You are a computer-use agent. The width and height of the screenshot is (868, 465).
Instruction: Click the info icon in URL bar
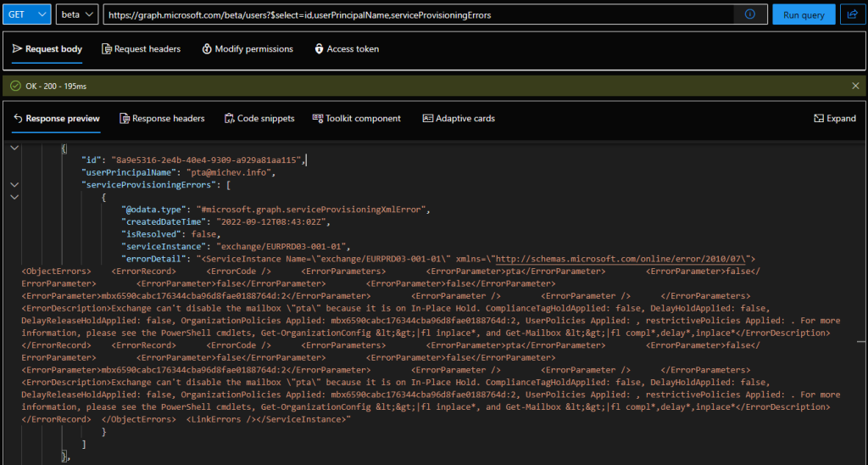tap(750, 14)
